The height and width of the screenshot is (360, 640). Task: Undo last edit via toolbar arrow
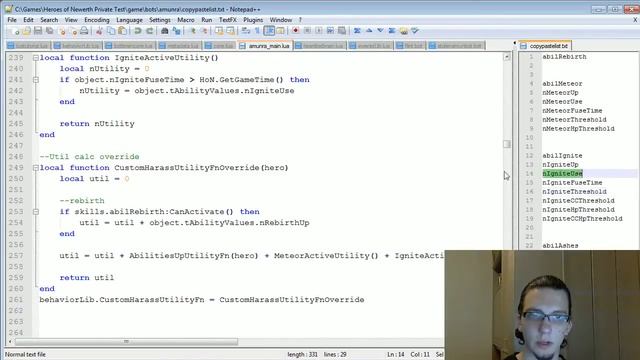click(138, 31)
